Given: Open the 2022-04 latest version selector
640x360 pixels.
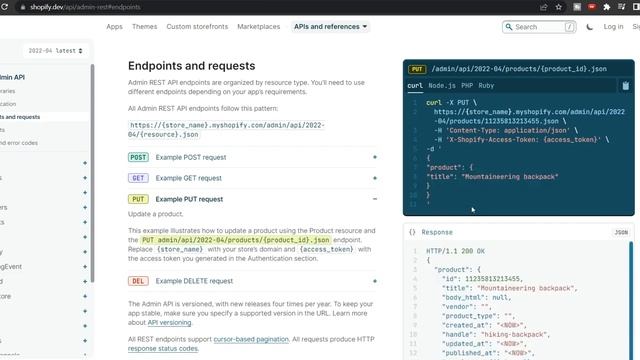Looking at the screenshot, I should coord(56,51).
